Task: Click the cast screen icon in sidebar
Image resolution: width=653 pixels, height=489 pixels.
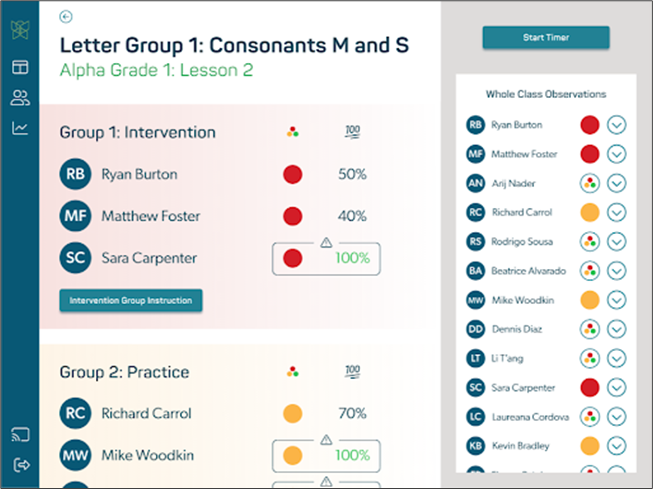Action: pyautogui.click(x=20, y=435)
